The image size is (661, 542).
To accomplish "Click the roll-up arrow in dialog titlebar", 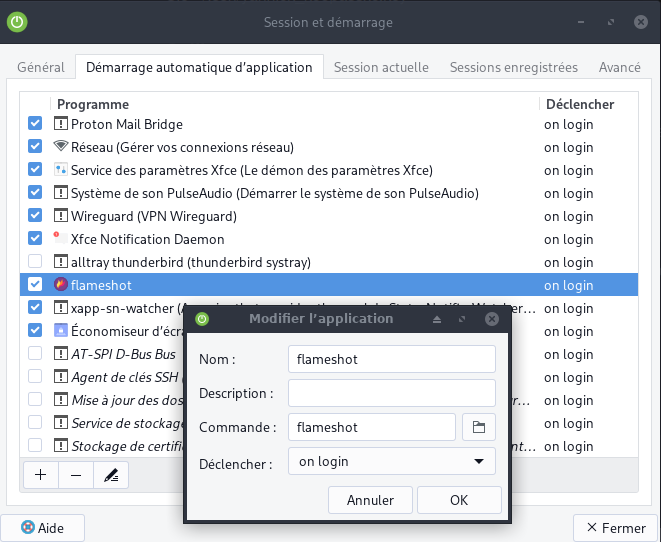I will [x=437, y=319].
